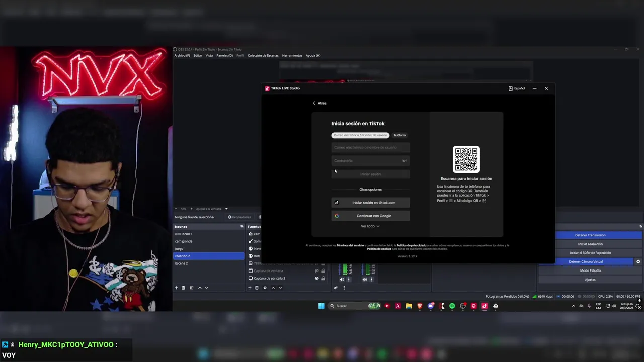Viewport: 644px width, 362px height.
Task: Open Español language dropdown
Action: pos(517,88)
